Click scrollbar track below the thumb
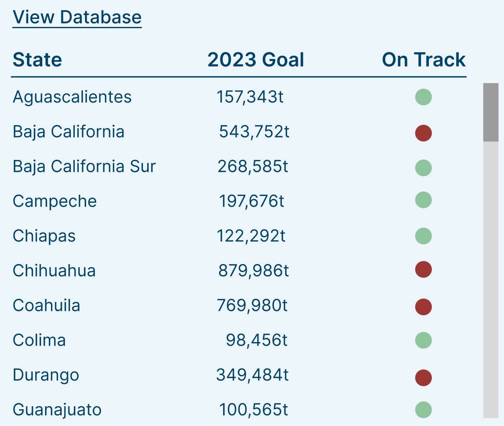The width and height of the screenshot is (504, 426). tap(491, 277)
